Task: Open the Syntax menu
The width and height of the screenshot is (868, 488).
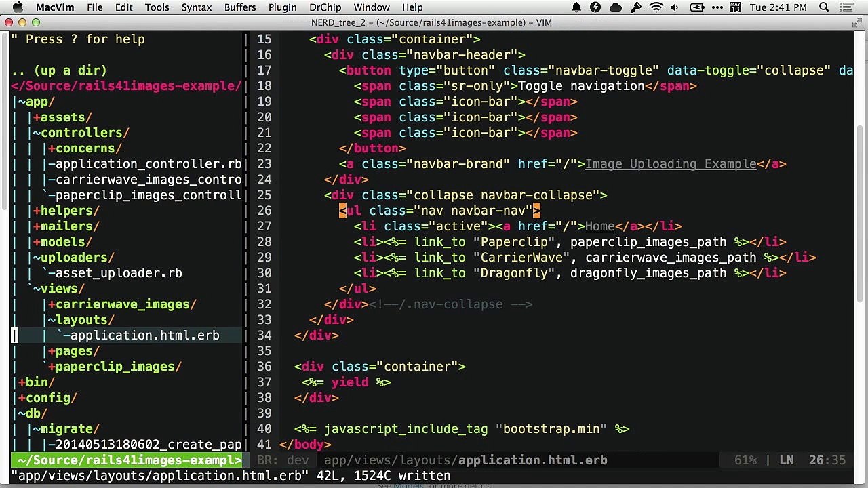Action: point(197,7)
